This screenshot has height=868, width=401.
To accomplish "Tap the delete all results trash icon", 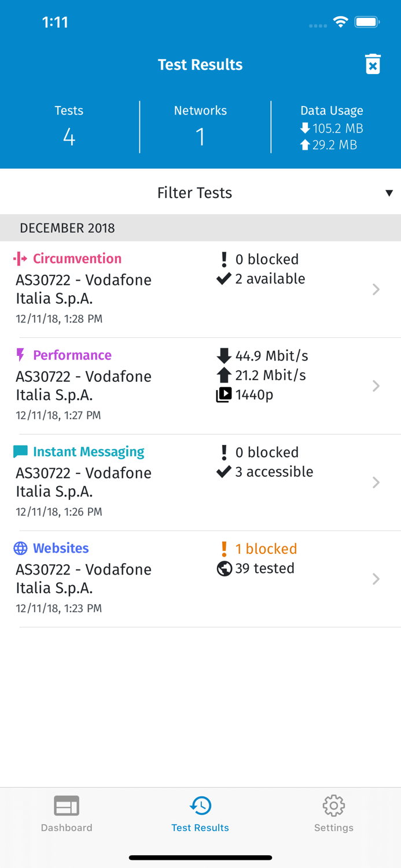I will (x=373, y=64).
